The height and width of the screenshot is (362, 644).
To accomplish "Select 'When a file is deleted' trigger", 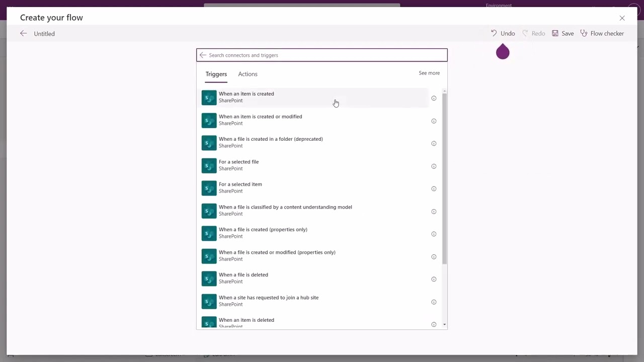I will [314, 279].
